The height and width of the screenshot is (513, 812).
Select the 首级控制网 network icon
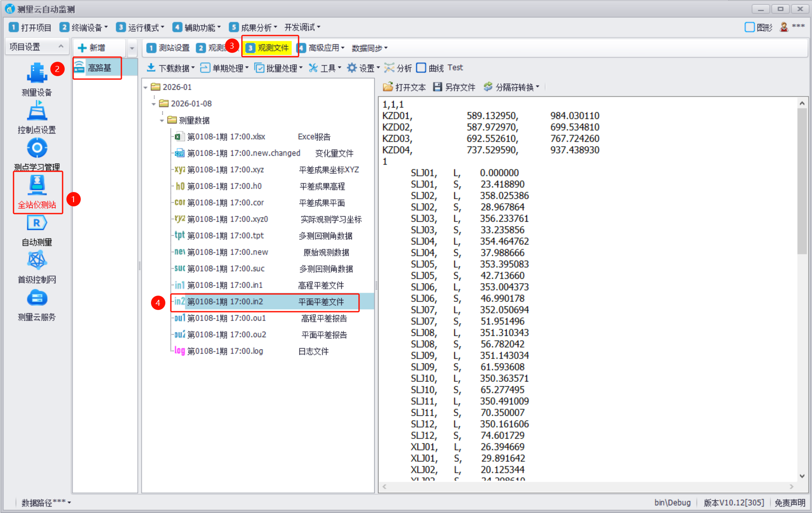[37, 261]
